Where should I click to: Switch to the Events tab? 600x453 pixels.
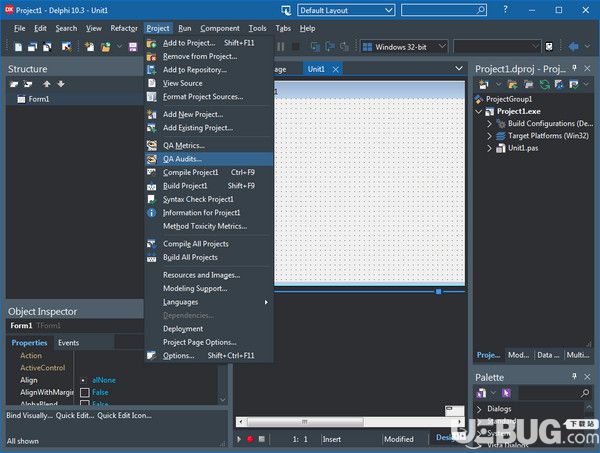(68, 343)
